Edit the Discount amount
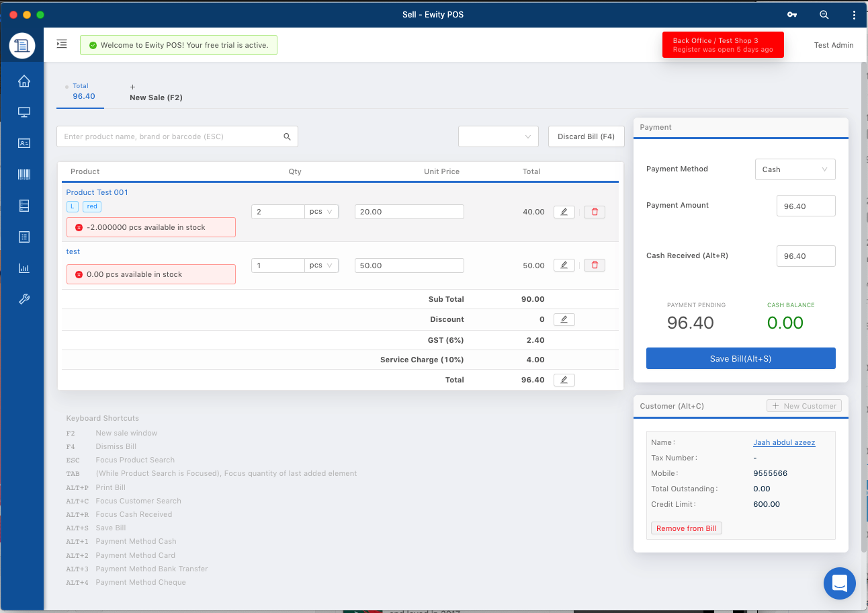The image size is (868, 613). coord(564,319)
